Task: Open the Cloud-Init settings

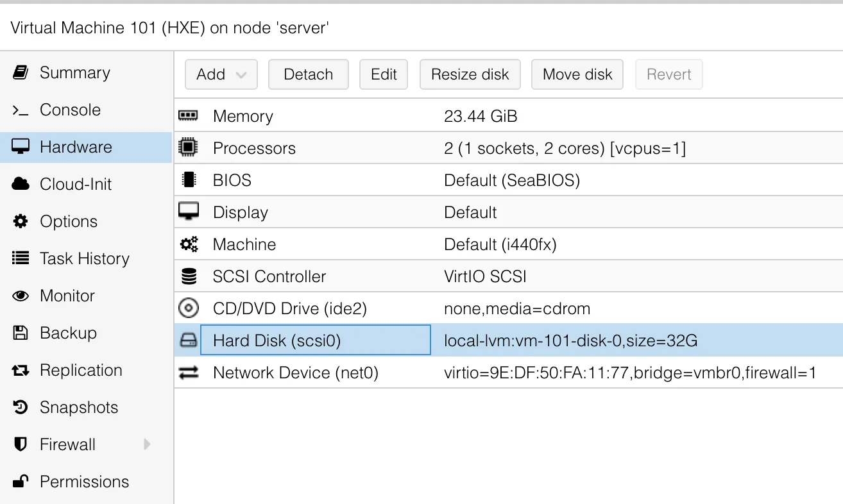Action: tap(76, 184)
